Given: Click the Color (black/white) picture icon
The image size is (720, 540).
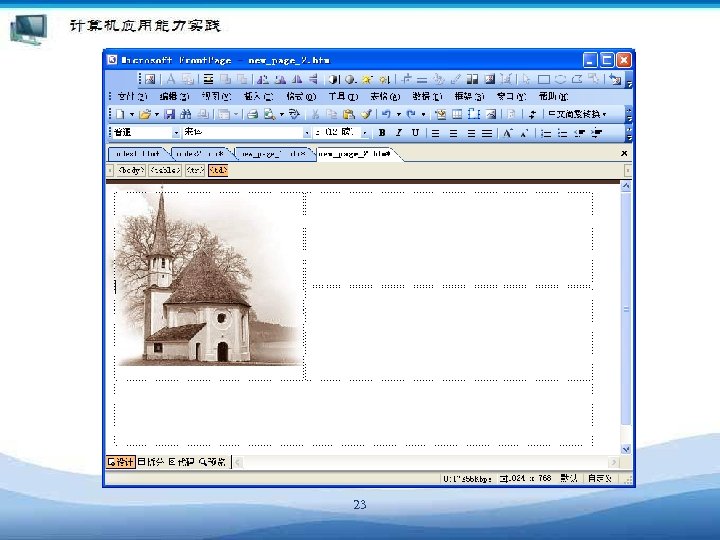Looking at the screenshot, I should pos(472,79).
